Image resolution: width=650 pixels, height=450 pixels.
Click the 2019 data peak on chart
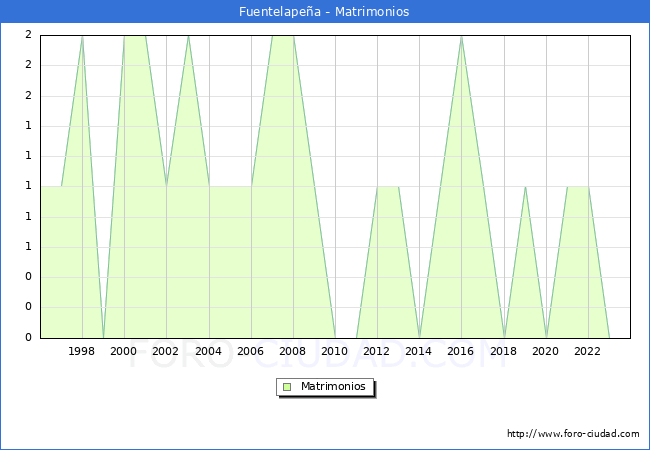(525, 187)
